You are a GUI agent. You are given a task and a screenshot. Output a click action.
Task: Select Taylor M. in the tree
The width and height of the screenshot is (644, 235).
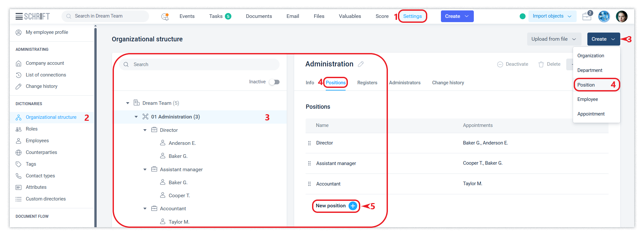pyautogui.click(x=179, y=222)
